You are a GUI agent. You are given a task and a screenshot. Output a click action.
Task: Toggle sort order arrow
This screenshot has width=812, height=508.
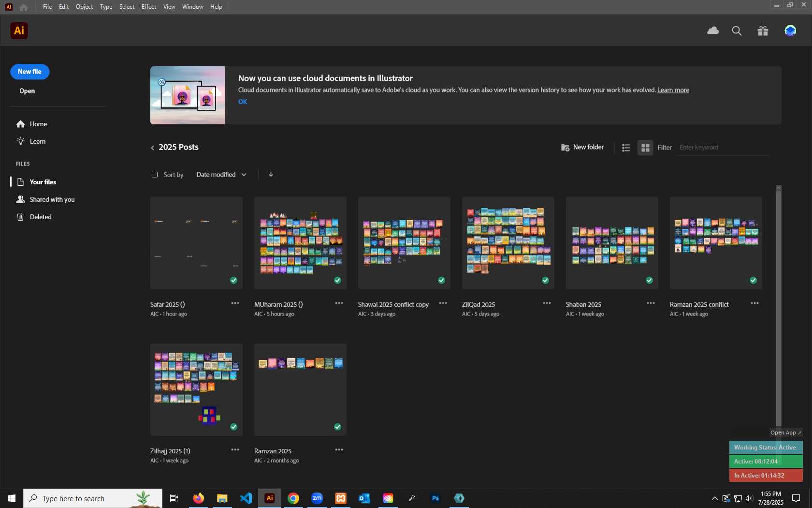[271, 175]
